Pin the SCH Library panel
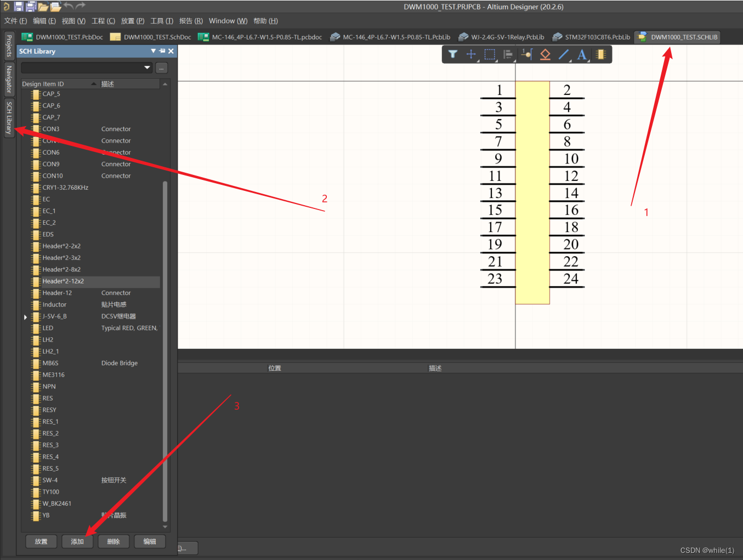The height and width of the screenshot is (560, 743). pos(162,51)
